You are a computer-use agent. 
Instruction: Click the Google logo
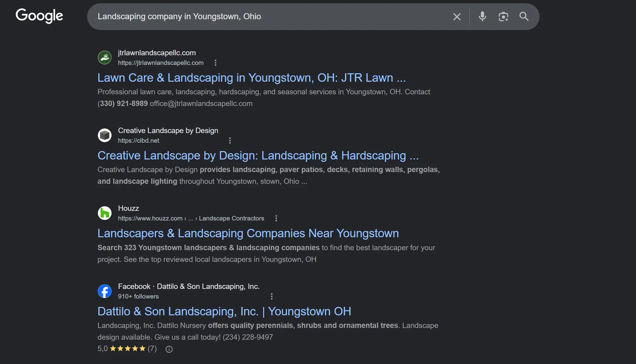(x=39, y=16)
